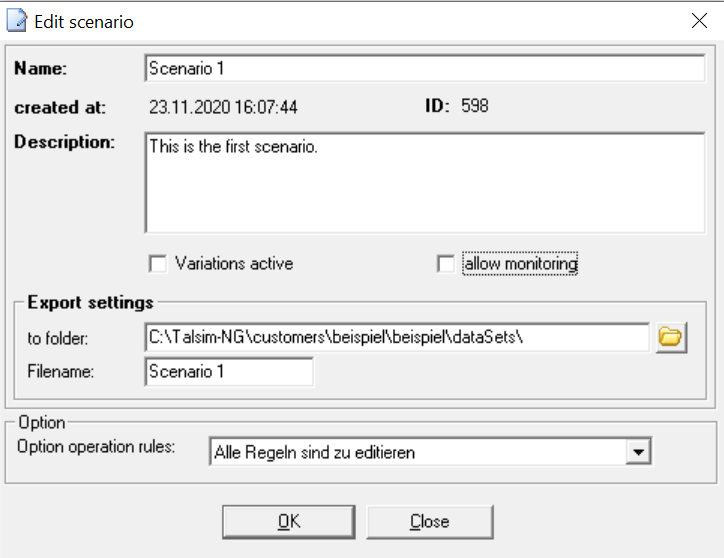The height and width of the screenshot is (558, 724).
Task: Click into the Name field containing Scenario 1
Action: point(424,68)
